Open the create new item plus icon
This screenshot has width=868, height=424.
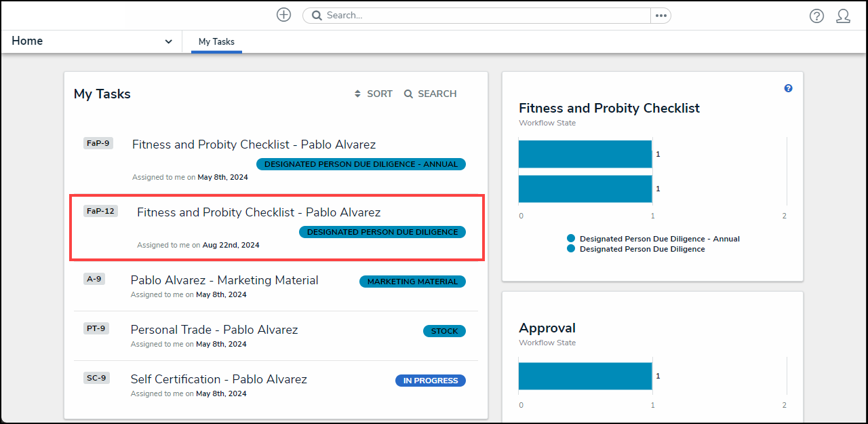(283, 14)
